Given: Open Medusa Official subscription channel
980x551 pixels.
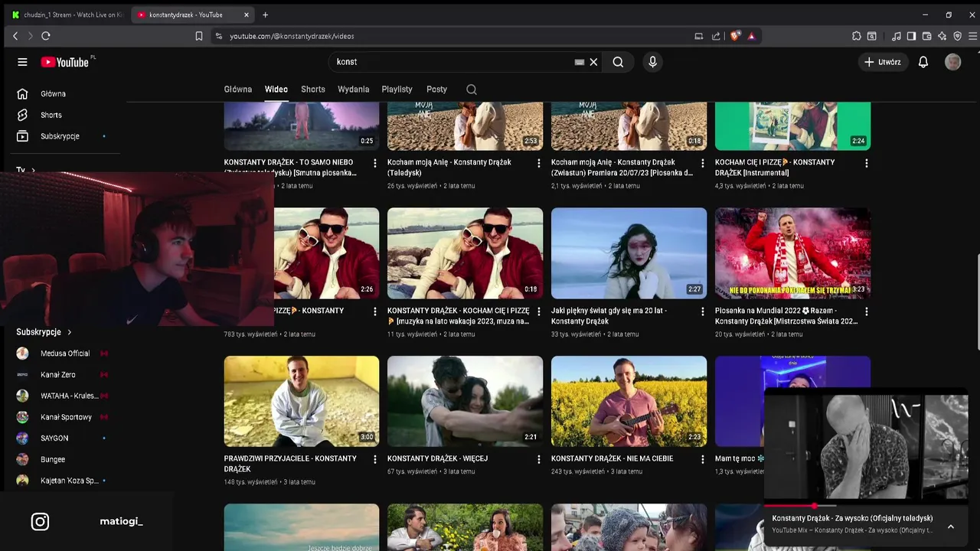Looking at the screenshot, I should pyautogui.click(x=65, y=354).
